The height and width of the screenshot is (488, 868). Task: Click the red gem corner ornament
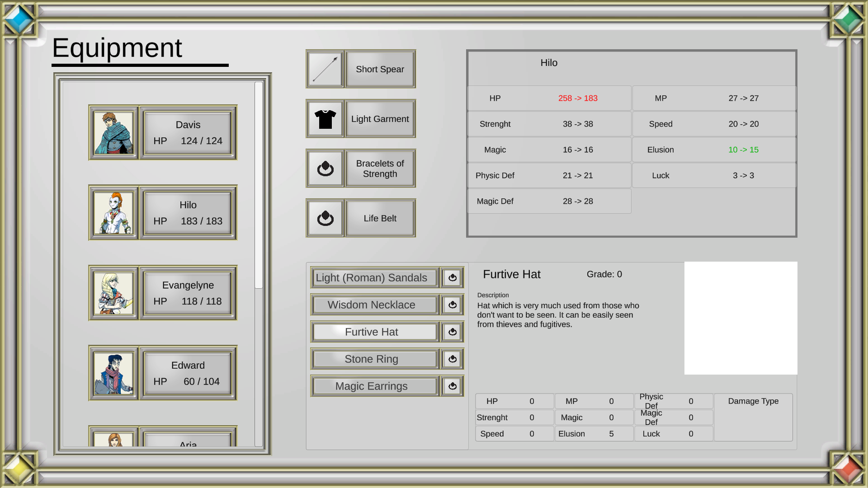point(849,469)
